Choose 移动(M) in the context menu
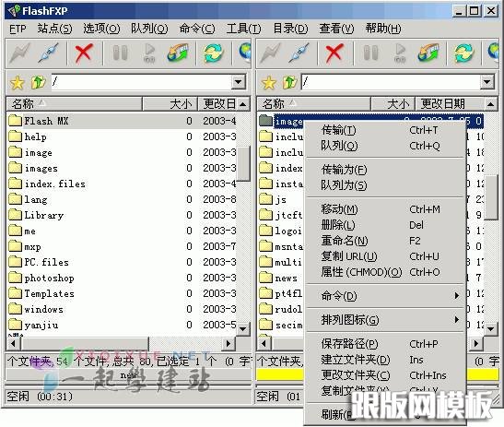Image resolution: width=504 pixels, height=427 pixels. click(x=385, y=209)
